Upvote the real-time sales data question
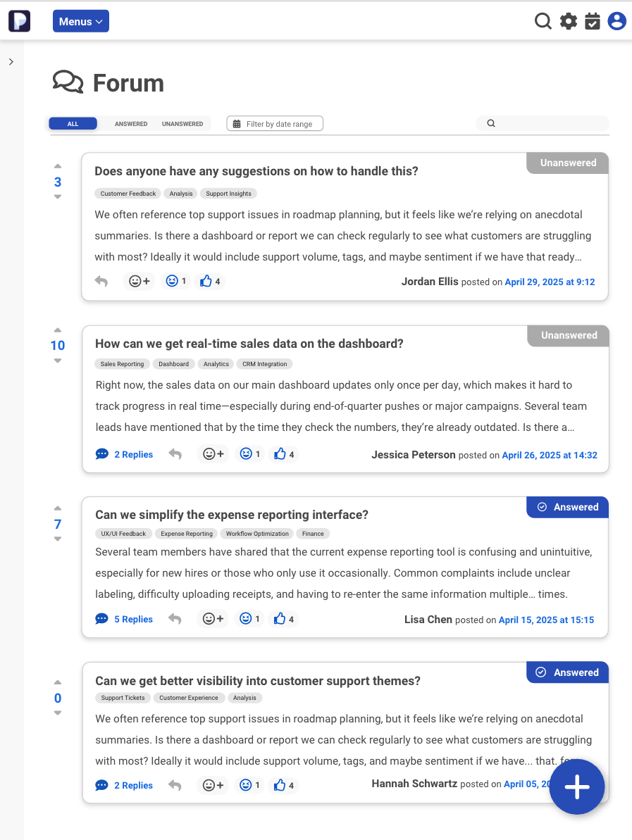The width and height of the screenshot is (632, 840). 58,330
